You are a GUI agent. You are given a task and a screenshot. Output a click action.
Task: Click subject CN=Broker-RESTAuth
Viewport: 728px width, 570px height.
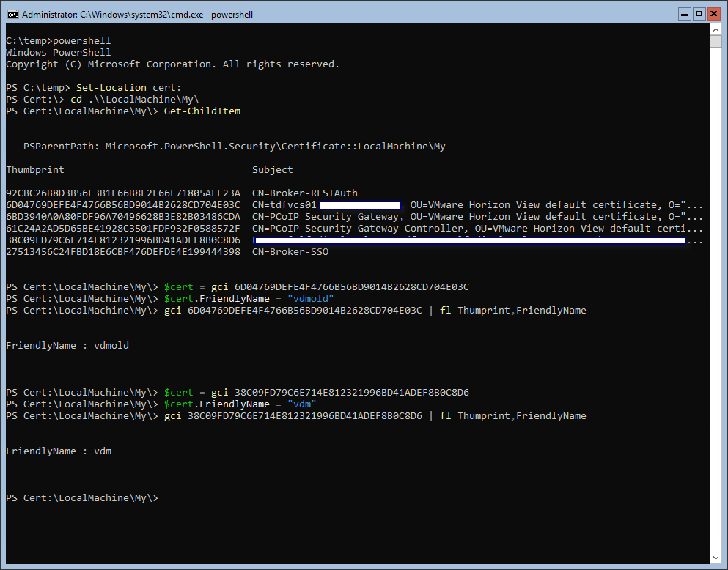tap(305, 193)
